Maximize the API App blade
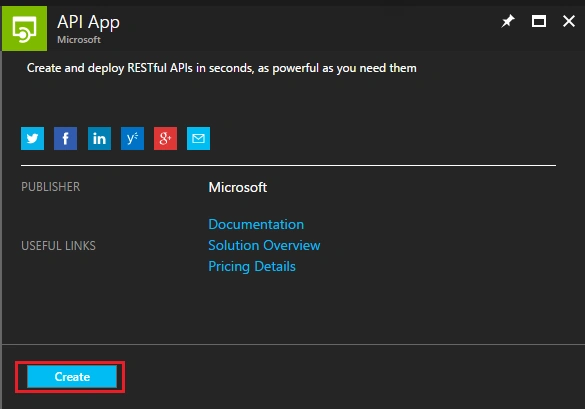Image resolution: width=585 pixels, height=409 pixels. 539,21
